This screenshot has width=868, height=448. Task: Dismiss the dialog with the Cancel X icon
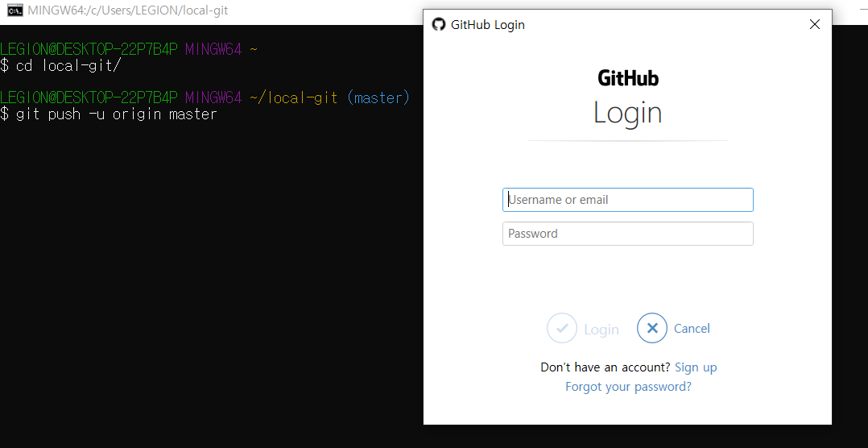point(652,328)
